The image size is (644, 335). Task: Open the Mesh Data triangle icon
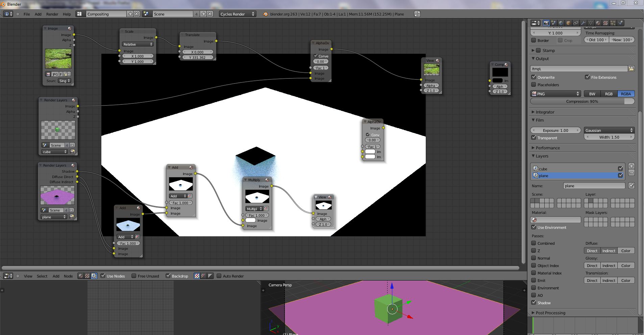591,23
